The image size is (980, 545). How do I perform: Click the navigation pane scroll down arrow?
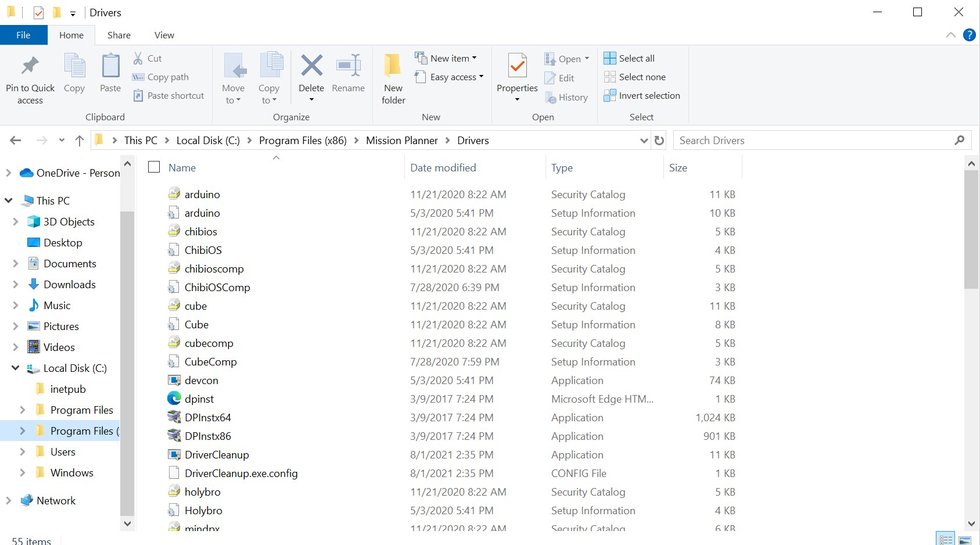click(127, 524)
